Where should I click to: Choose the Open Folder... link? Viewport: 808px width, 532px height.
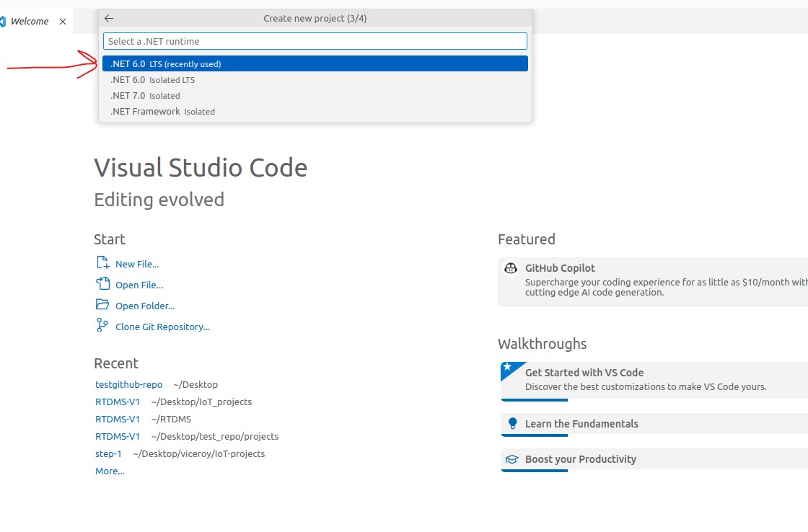coord(145,306)
